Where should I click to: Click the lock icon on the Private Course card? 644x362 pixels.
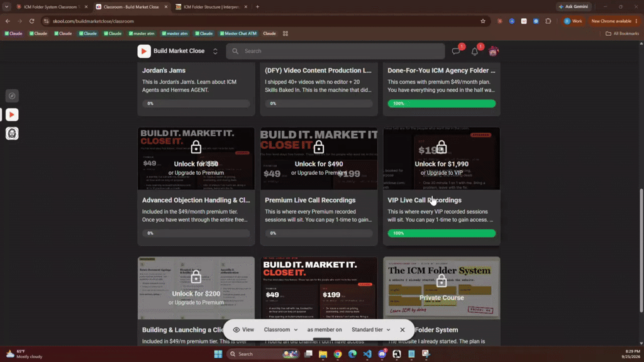(441, 281)
